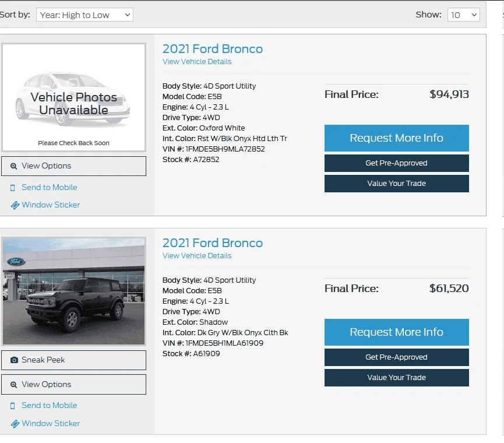Value Your Trade on $94,913 Bronco
The image size is (504, 443).
tap(396, 184)
